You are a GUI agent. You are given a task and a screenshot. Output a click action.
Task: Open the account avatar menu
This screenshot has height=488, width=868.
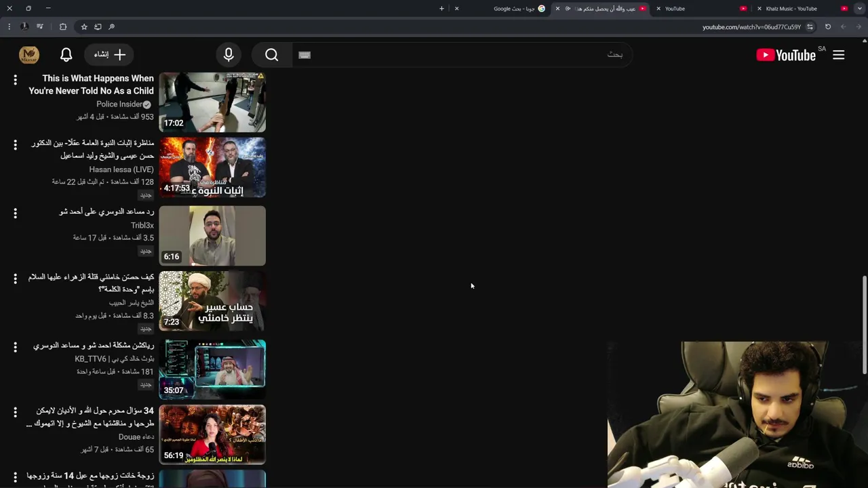coord(29,55)
